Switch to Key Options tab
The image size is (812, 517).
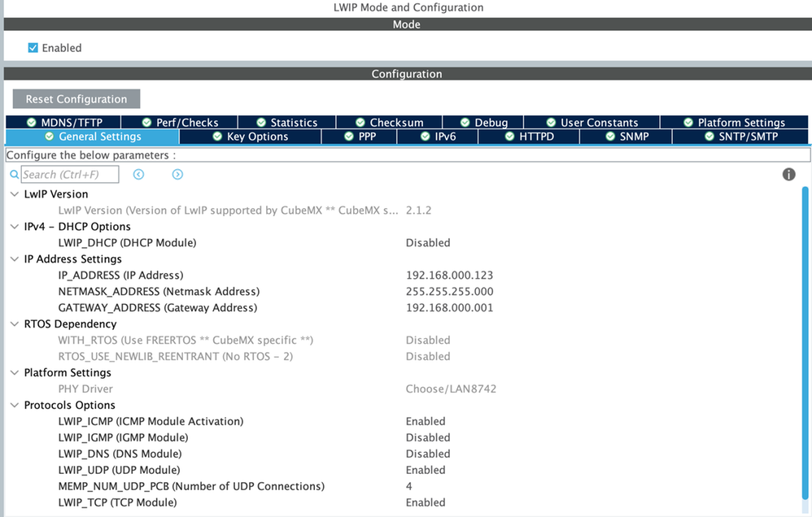coord(251,137)
